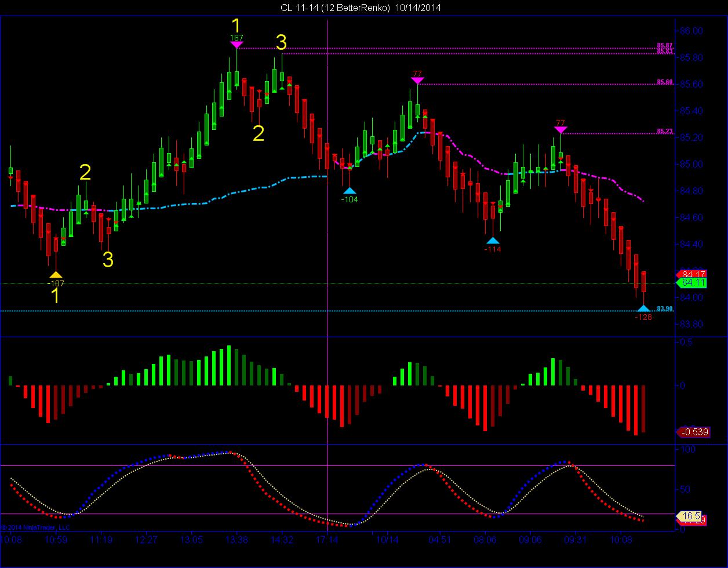Click the 84.80 price axis label
The height and width of the screenshot is (568, 728).
pyautogui.click(x=693, y=191)
